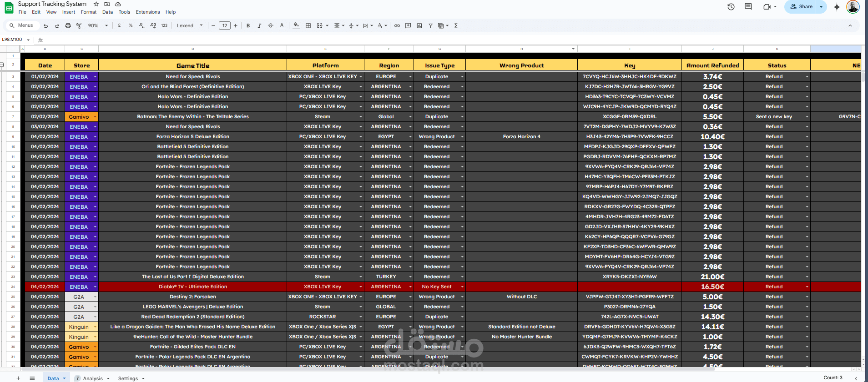Insert a chart from toolbar

(x=419, y=25)
